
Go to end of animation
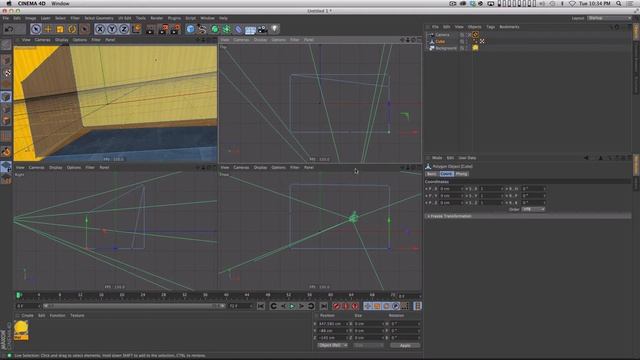pyautogui.click(x=323, y=306)
